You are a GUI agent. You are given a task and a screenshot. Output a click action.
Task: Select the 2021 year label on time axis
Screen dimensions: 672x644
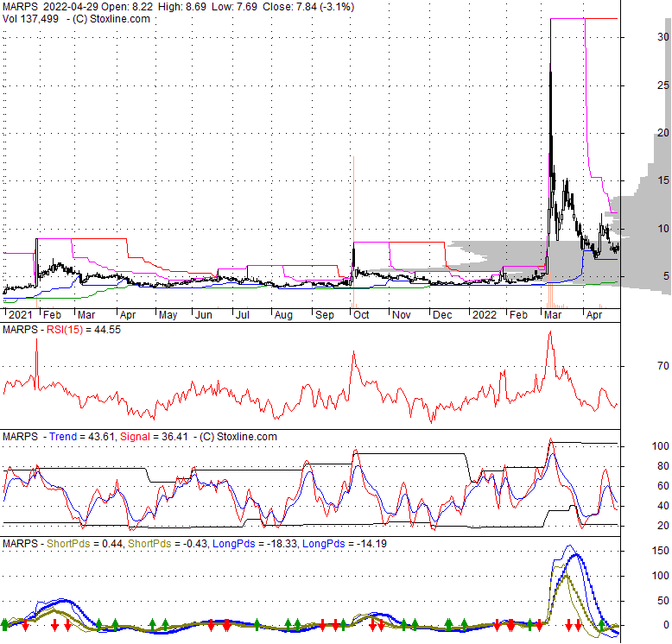pyautogui.click(x=21, y=315)
